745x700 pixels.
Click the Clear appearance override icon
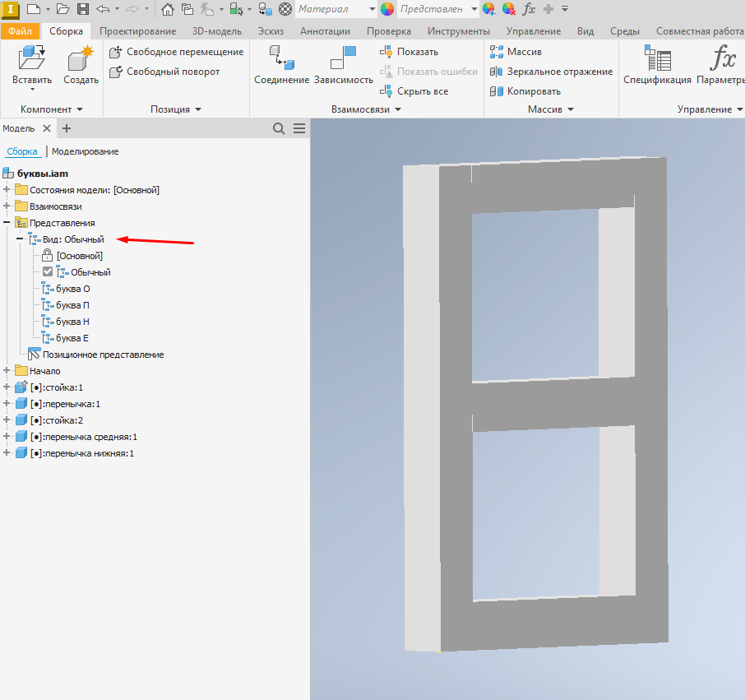coord(508,8)
